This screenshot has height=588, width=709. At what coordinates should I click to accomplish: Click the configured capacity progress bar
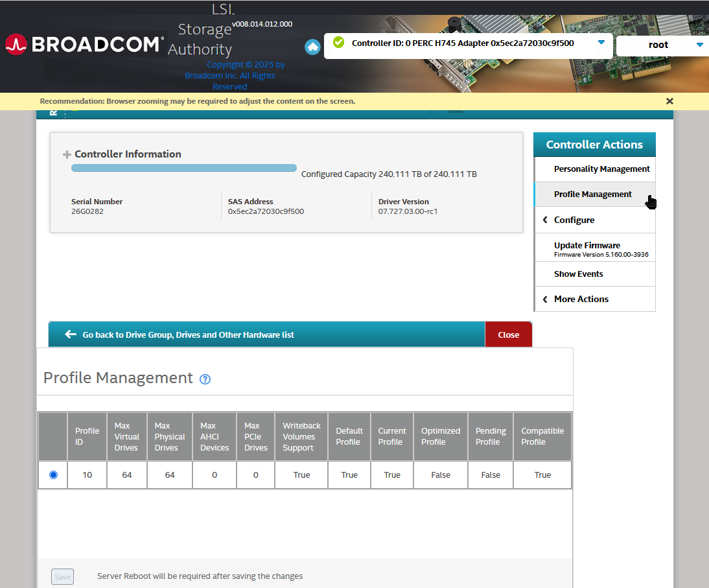pyautogui.click(x=183, y=169)
